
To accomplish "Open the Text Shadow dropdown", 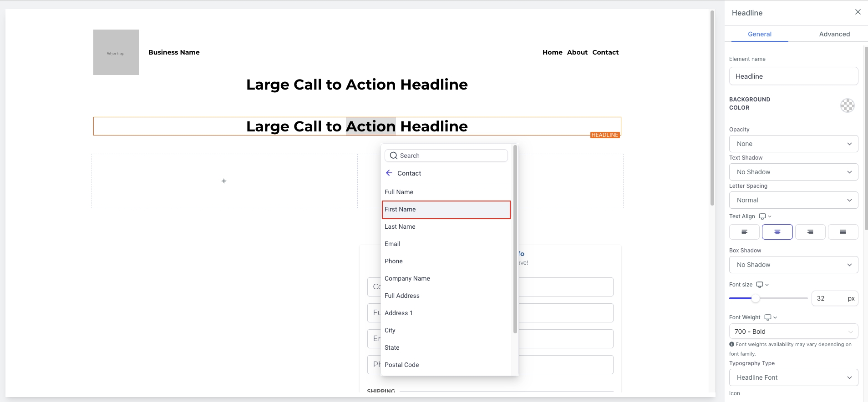I will click(793, 172).
